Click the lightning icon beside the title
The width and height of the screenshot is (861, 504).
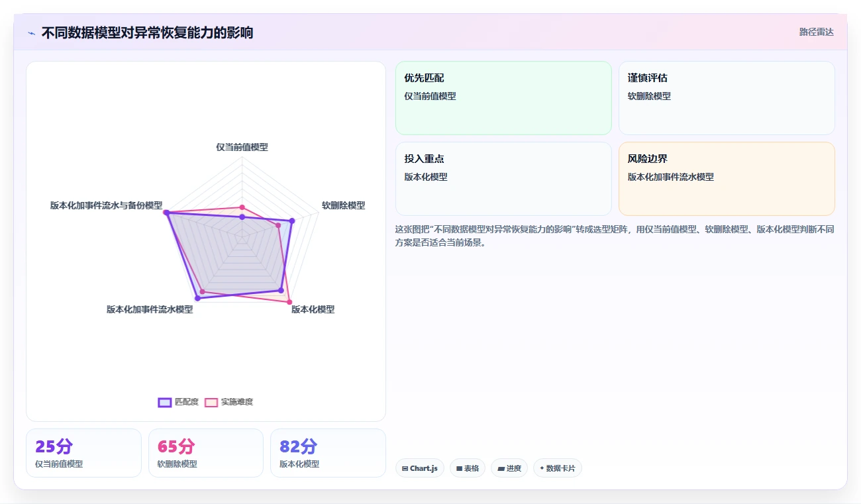coord(31,33)
